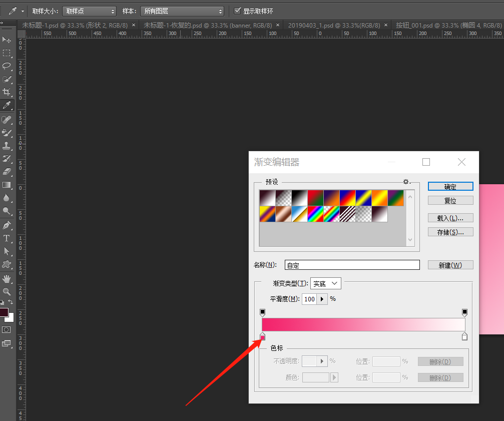Select the Eyedropper tool in toolbox
The image size is (504, 421).
pos(7,106)
